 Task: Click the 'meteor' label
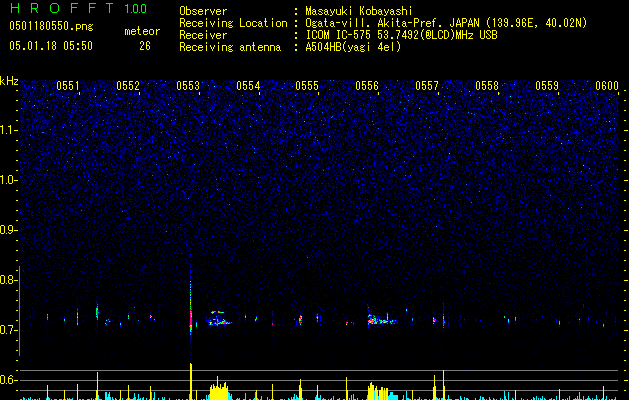tap(142, 31)
